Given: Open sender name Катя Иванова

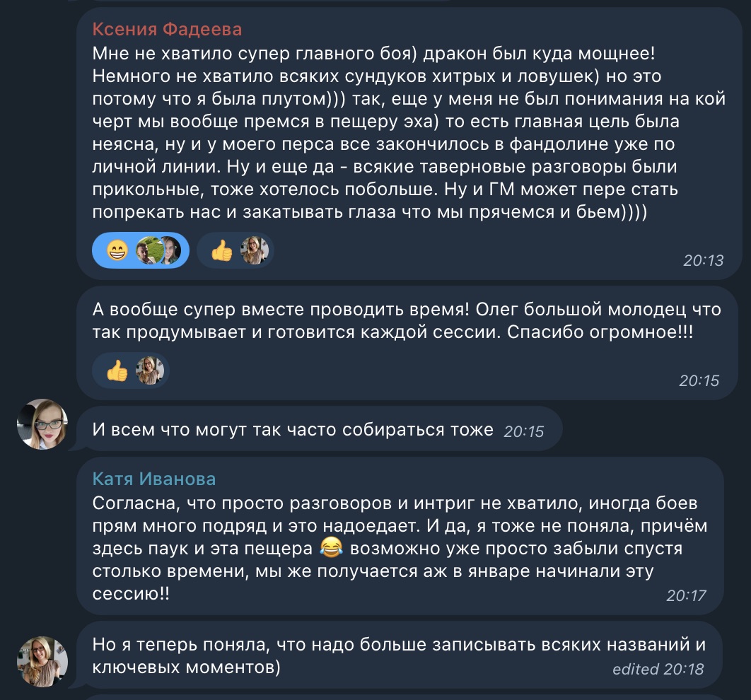Looking at the screenshot, I should [x=153, y=479].
